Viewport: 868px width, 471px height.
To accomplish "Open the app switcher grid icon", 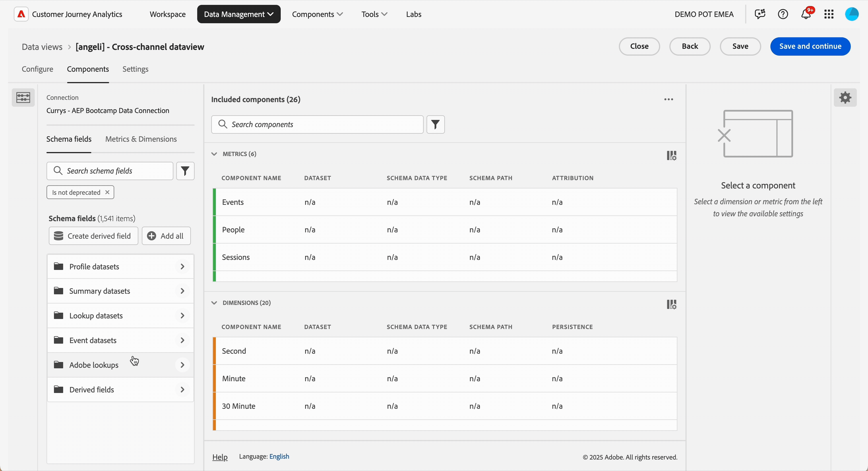I will click(x=829, y=14).
